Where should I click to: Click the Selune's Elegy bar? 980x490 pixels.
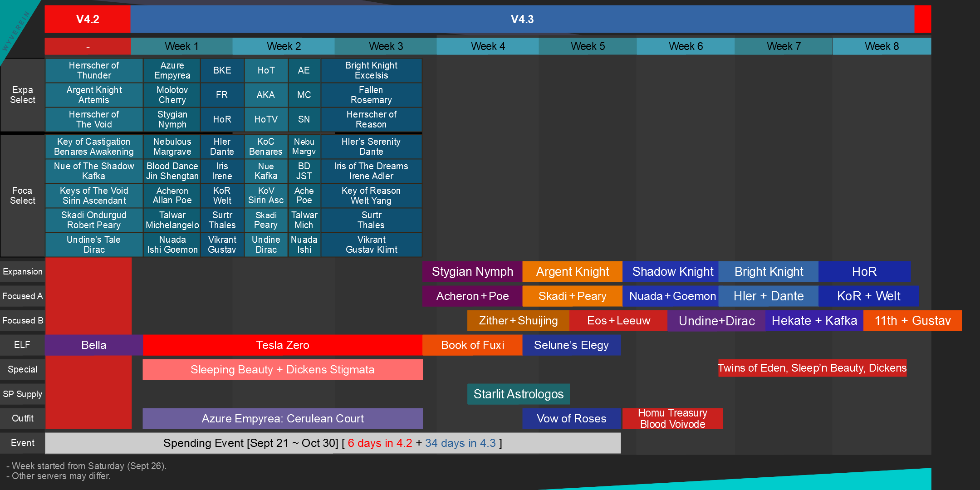tap(571, 345)
